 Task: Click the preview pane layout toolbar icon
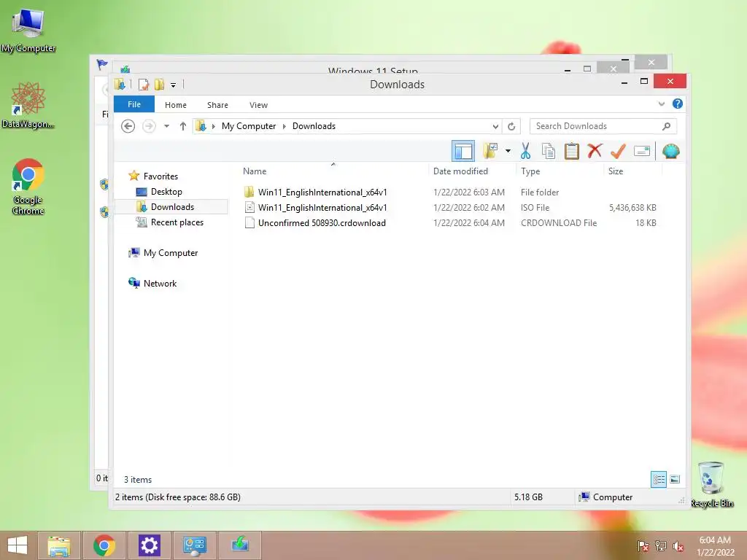point(462,152)
